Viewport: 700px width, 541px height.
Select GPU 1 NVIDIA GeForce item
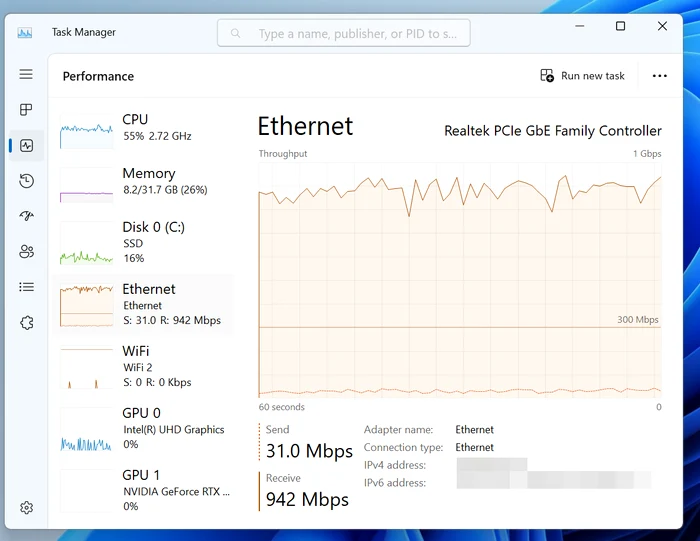143,490
